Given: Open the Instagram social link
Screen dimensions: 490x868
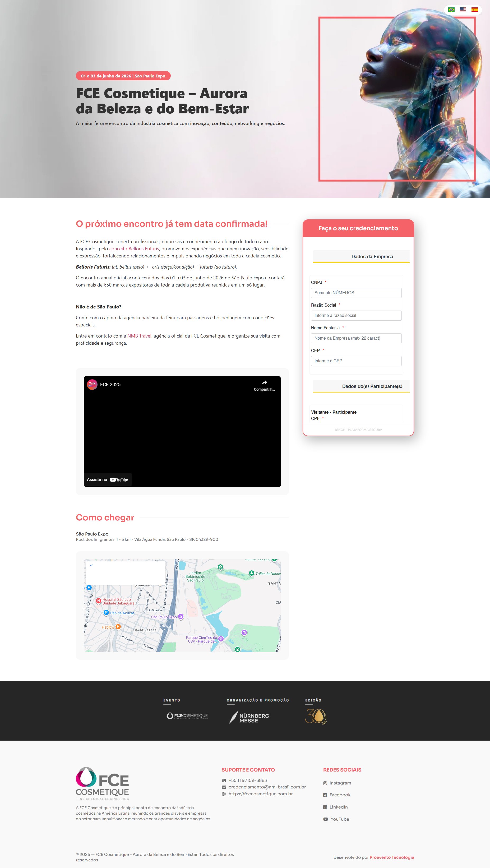Looking at the screenshot, I should coord(340,783).
